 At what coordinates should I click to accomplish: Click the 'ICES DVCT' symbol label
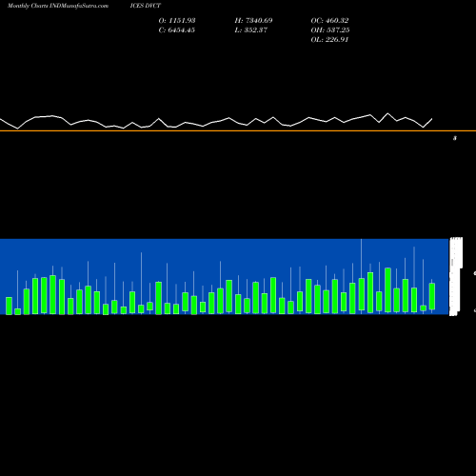pyautogui.click(x=146, y=6)
